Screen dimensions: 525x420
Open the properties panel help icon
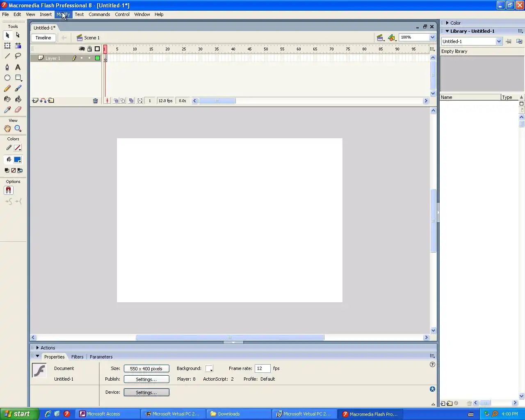pyautogui.click(x=432, y=364)
